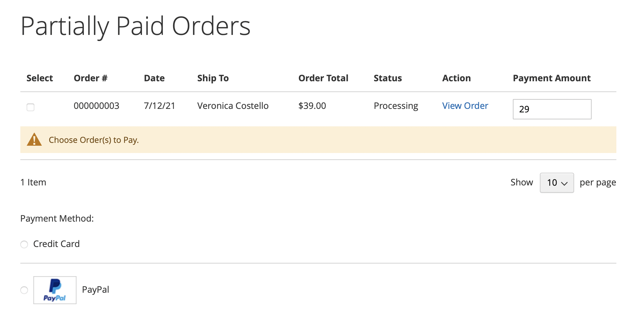Image resolution: width=644 pixels, height=320 pixels.
Task: Choose the PayPal radio button
Action: pos(24,290)
